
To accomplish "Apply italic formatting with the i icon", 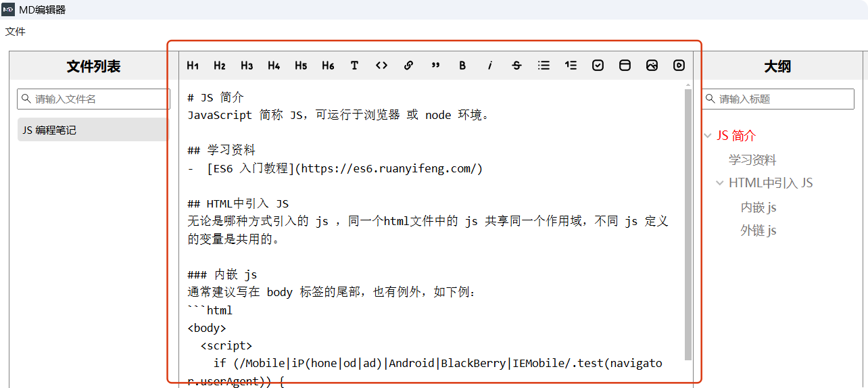I will 490,66.
